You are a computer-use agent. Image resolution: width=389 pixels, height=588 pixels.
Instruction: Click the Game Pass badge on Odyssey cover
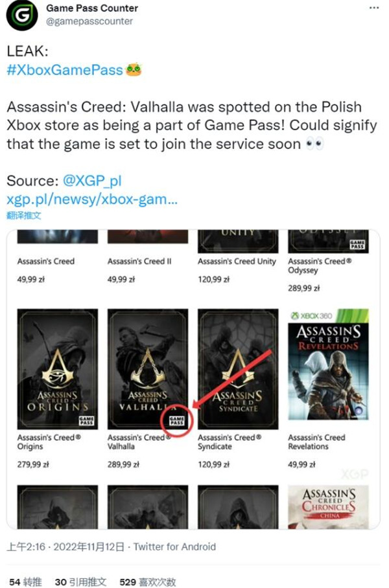pyautogui.click(x=357, y=245)
